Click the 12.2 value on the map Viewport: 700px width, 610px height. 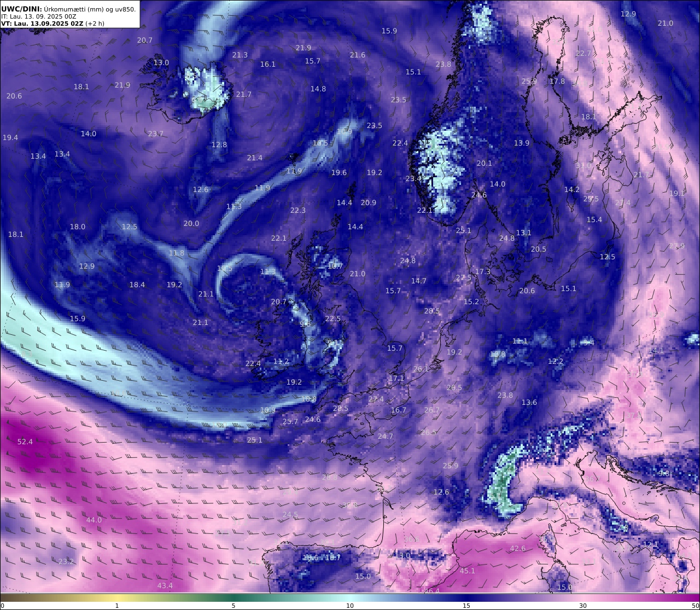coord(555,361)
